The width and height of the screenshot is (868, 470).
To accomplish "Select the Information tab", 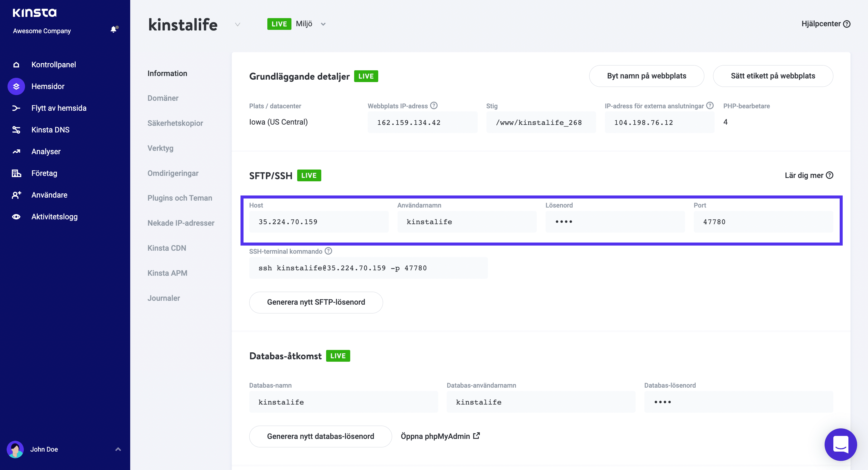I will (168, 74).
